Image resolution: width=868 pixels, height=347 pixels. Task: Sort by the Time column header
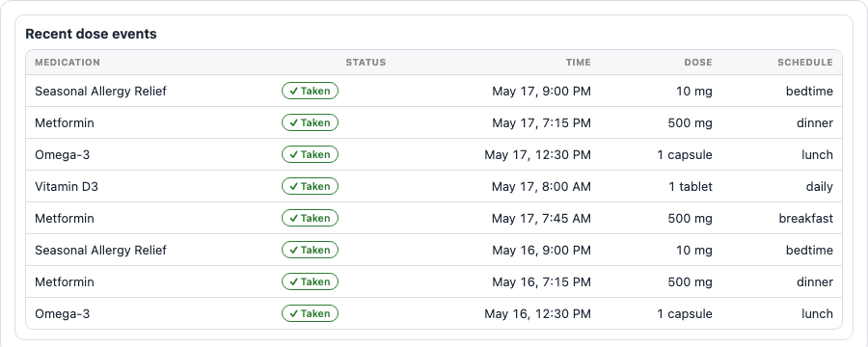coord(578,63)
